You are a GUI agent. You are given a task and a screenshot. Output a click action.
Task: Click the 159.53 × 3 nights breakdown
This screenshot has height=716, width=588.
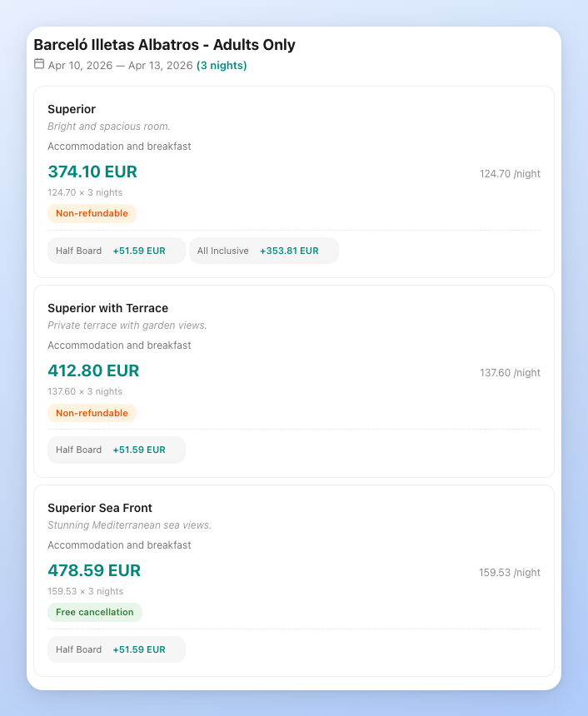tap(86, 591)
